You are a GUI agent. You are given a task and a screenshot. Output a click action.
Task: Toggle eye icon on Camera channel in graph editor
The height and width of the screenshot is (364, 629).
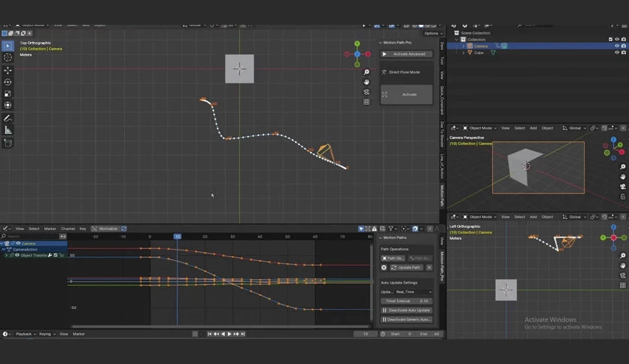[x=18, y=244]
